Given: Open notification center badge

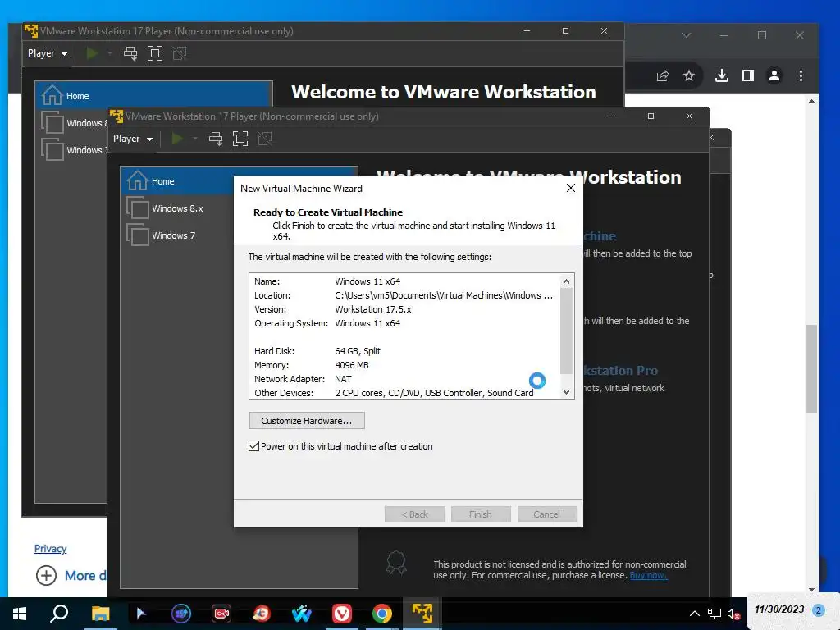Looking at the screenshot, I should [818, 610].
